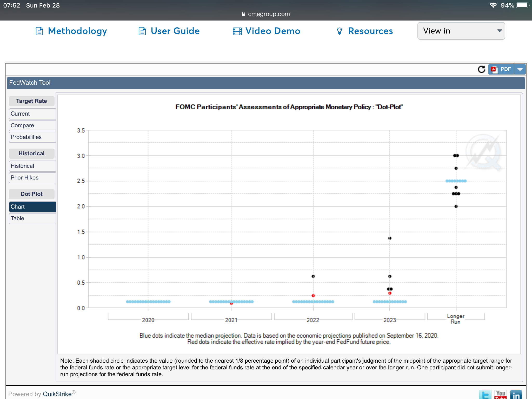Open the Prior Hikes tab
This screenshot has height=399, width=532.
point(32,178)
